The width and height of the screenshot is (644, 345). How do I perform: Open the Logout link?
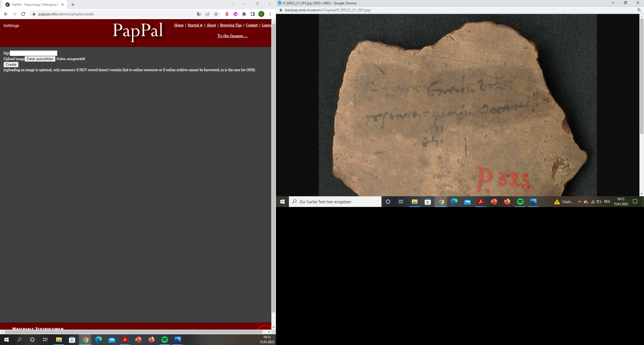(x=266, y=25)
